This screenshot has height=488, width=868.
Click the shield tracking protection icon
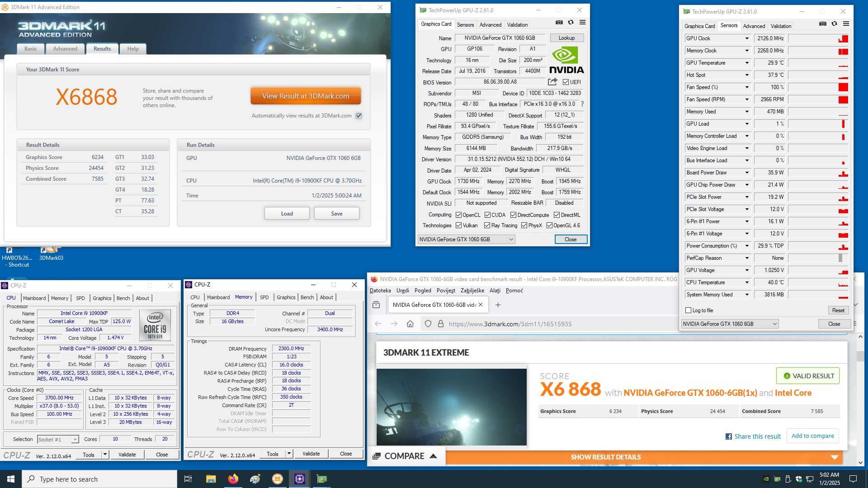tap(428, 324)
